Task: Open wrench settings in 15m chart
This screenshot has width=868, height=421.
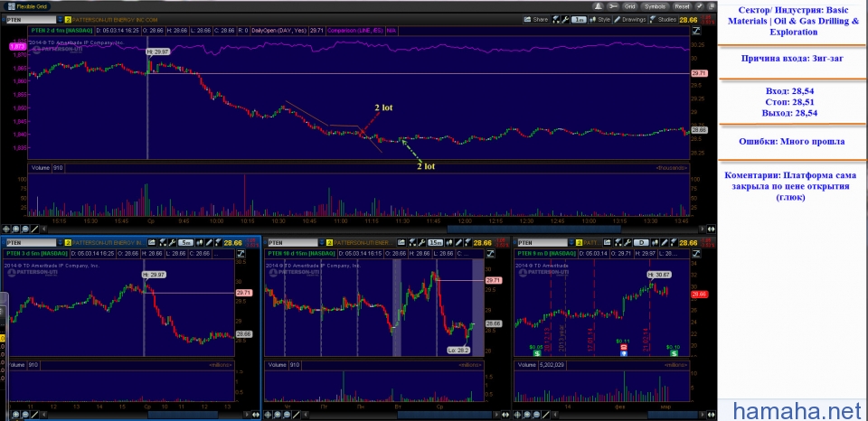Action: 421,242
